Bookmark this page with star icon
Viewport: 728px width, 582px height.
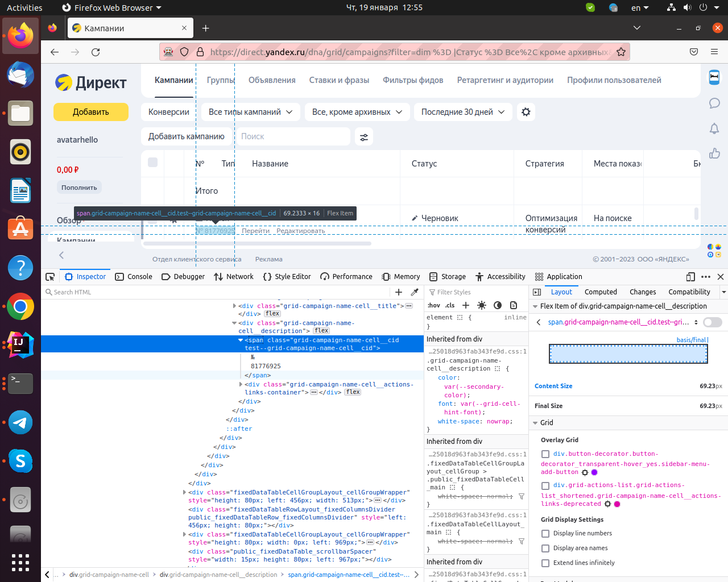pyautogui.click(x=621, y=52)
